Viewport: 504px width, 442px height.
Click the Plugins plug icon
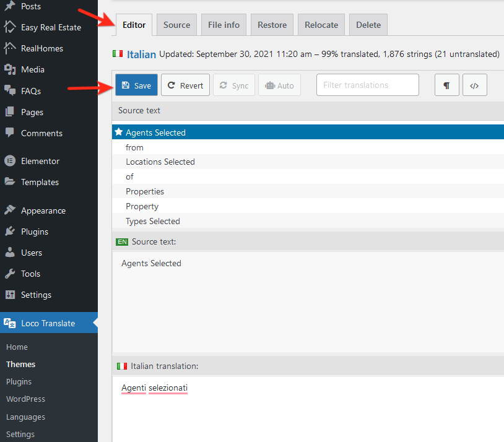[x=10, y=231]
